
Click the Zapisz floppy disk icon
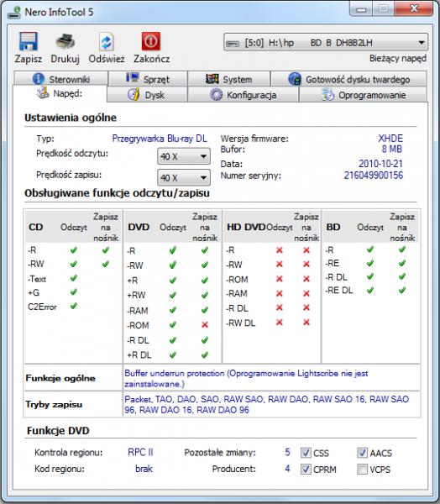tap(29, 41)
